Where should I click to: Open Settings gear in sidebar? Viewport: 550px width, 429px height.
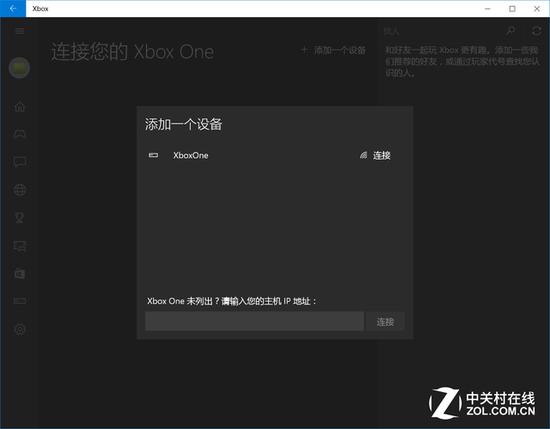point(20,329)
